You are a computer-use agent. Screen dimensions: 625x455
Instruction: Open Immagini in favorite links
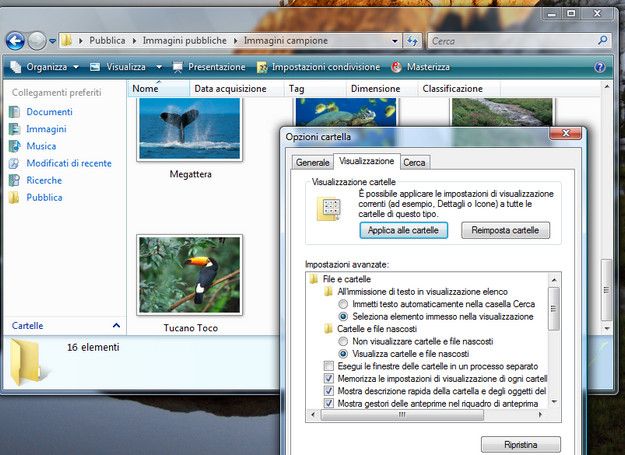[x=46, y=129]
